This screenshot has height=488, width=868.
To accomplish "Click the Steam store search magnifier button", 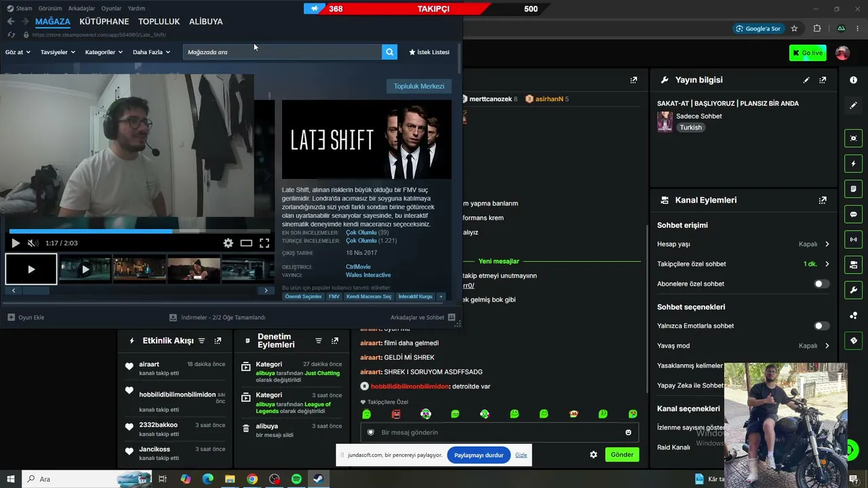I will tap(389, 52).
